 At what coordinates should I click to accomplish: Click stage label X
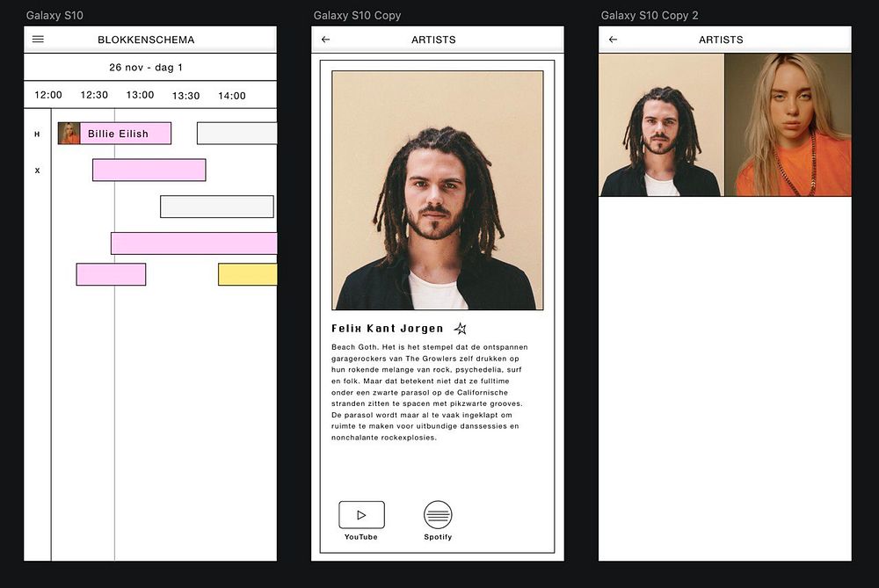(x=38, y=171)
